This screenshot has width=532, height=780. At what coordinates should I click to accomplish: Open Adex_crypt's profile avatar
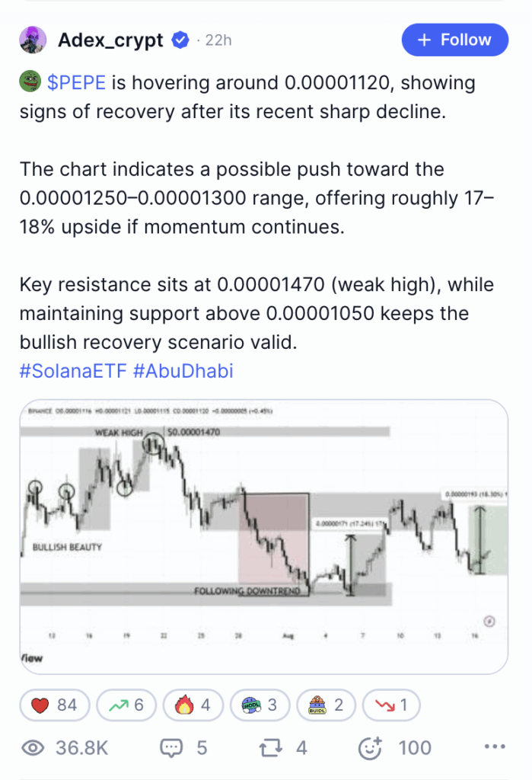click(33, 40)
